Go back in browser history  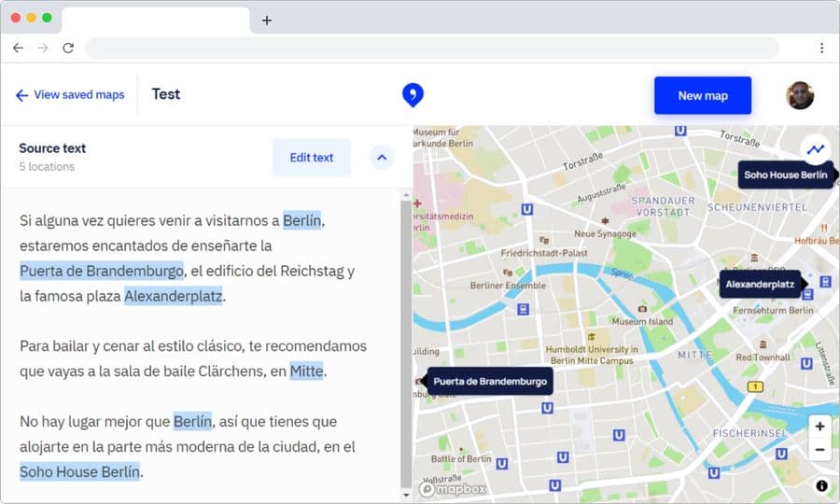click(18, 48)
